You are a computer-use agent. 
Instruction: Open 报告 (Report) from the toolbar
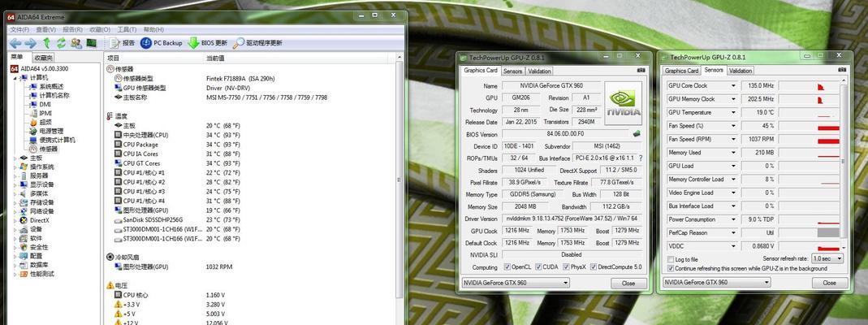[123, 43]
